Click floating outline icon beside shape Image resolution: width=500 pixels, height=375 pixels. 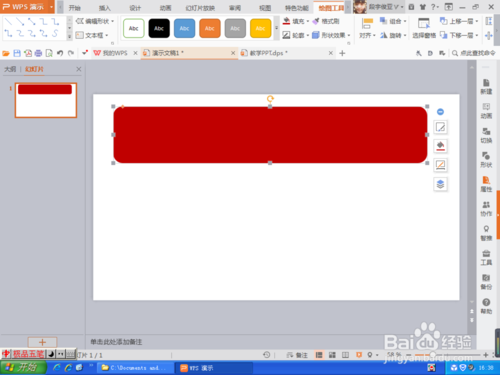click(440, 165)
